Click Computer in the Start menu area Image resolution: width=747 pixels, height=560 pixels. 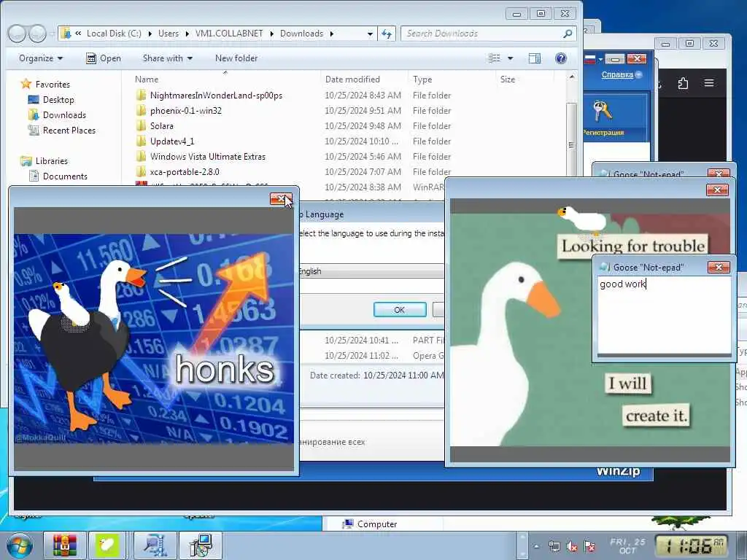pyautogui.click(x=370, y=524)
